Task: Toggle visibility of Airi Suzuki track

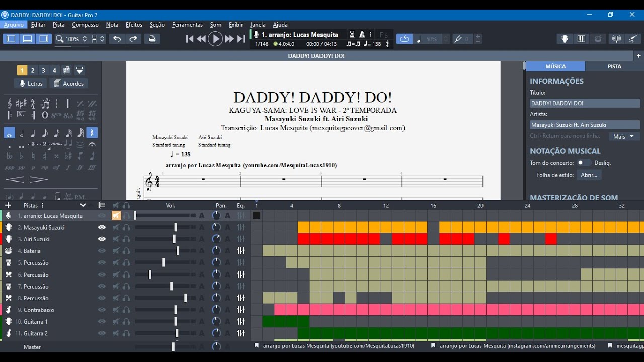Action: point(102,239)
